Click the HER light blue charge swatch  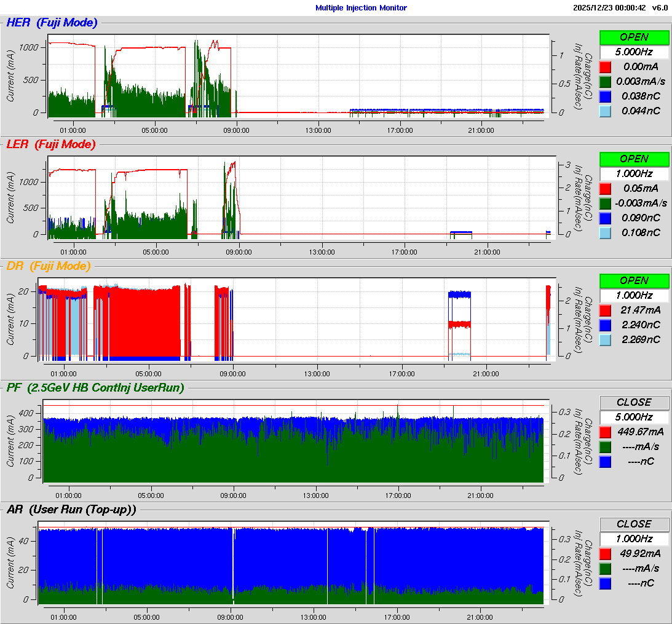605,111
